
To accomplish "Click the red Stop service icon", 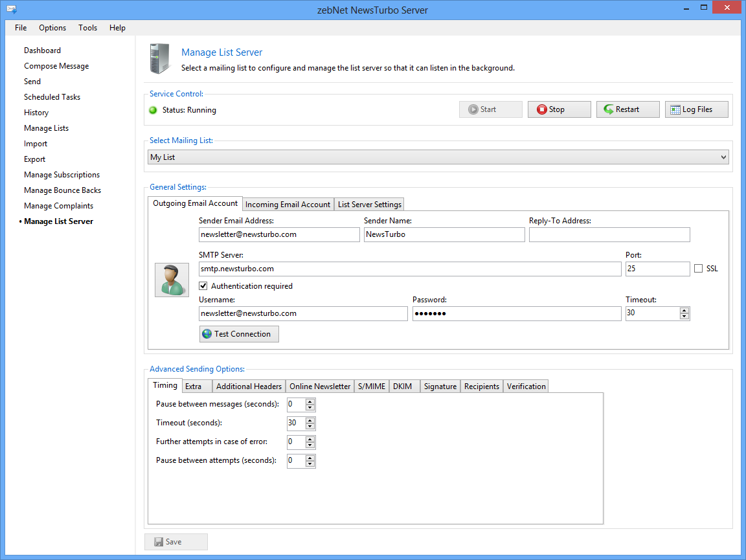I will (x=541, y=109).
